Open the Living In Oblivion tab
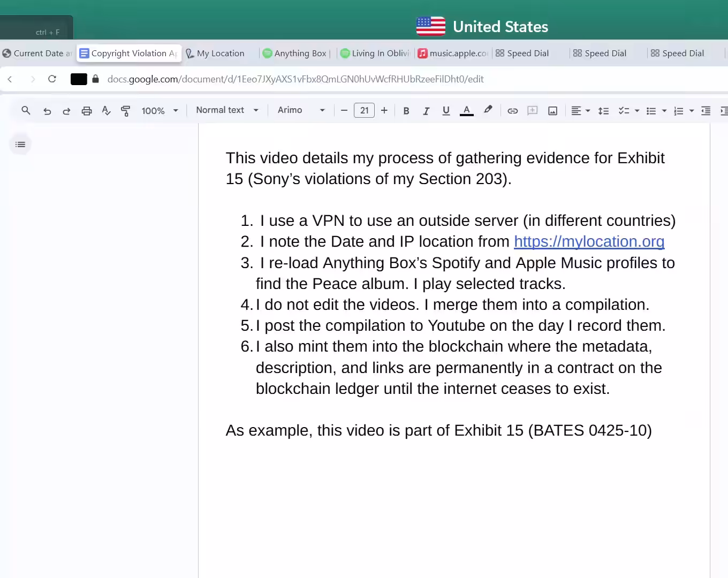 [375, 54]
